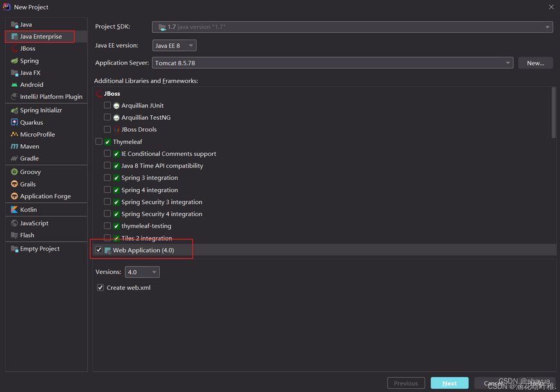Screen dimensions: 560x392
Task: Click the Next button
Action: [x=449, y=383]
